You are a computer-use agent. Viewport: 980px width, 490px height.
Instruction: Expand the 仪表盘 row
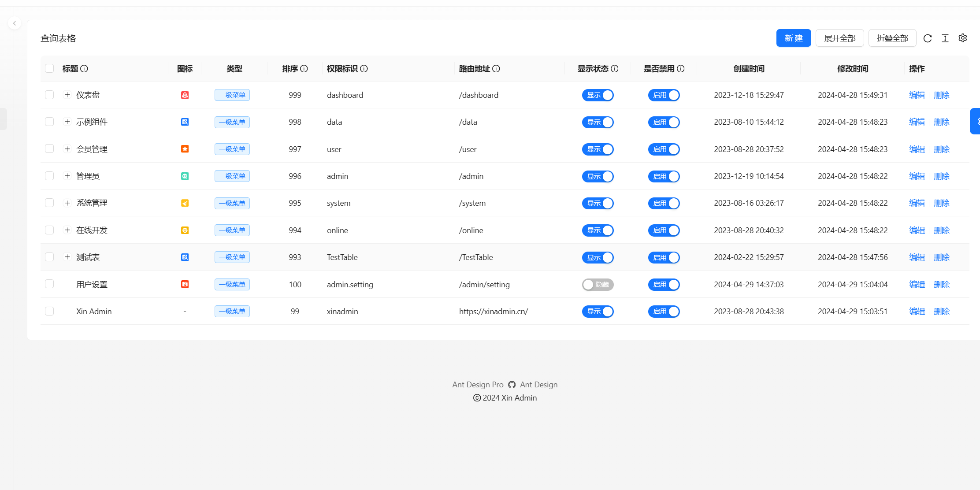[67, 95]
